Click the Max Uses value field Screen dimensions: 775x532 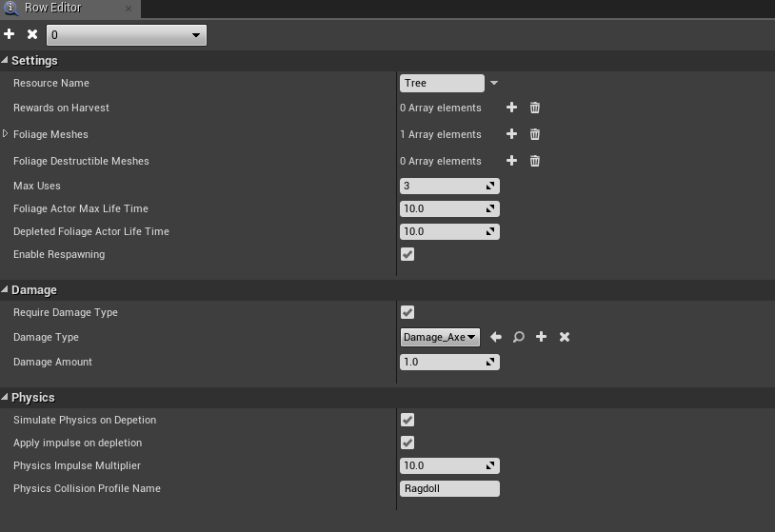(449, 186)
